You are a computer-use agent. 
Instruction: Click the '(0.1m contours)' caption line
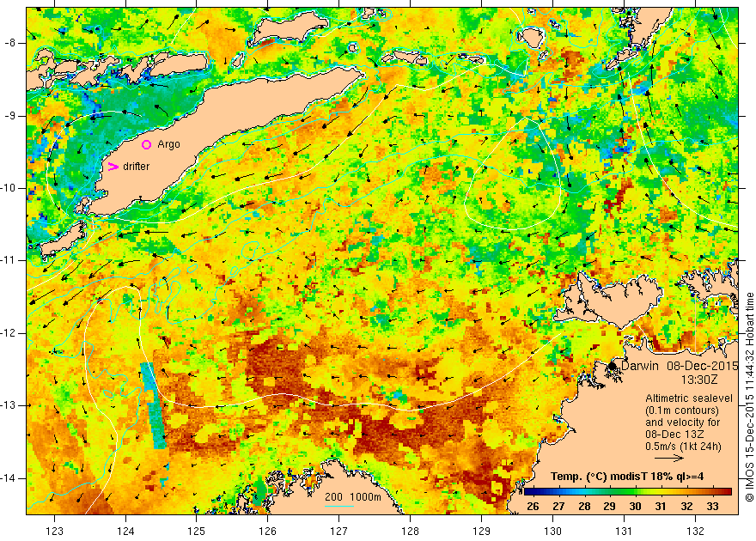pos(682,410)
